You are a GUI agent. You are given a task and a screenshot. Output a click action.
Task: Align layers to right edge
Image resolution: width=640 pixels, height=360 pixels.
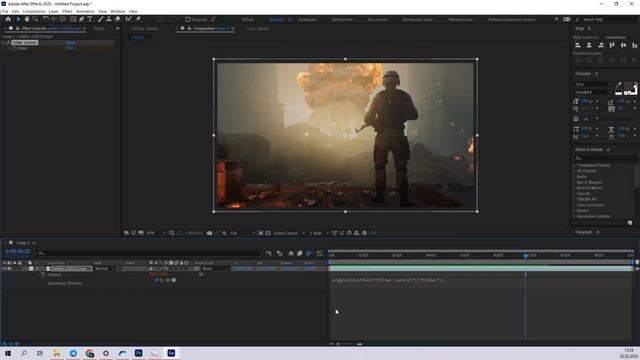pos(600,45)
